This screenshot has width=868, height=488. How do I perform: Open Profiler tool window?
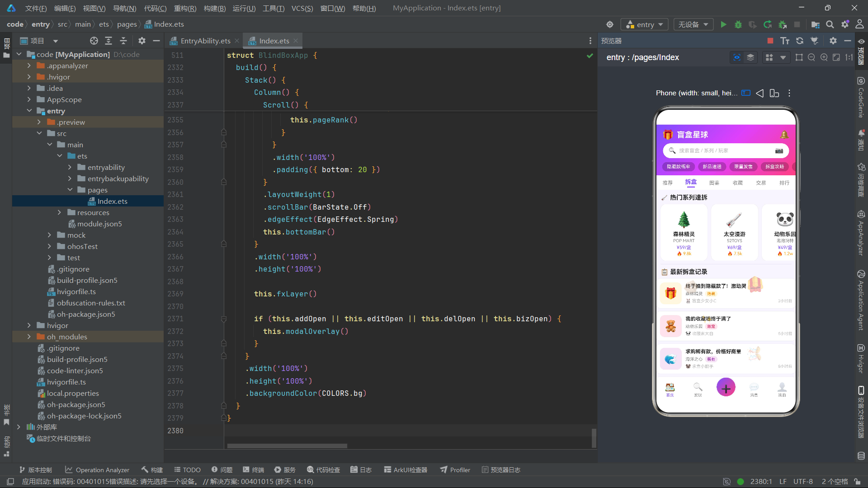[455, 470]
